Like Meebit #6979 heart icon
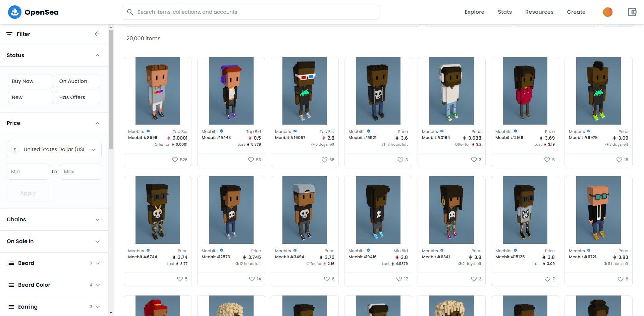644x316 pixels. (619, 160)
